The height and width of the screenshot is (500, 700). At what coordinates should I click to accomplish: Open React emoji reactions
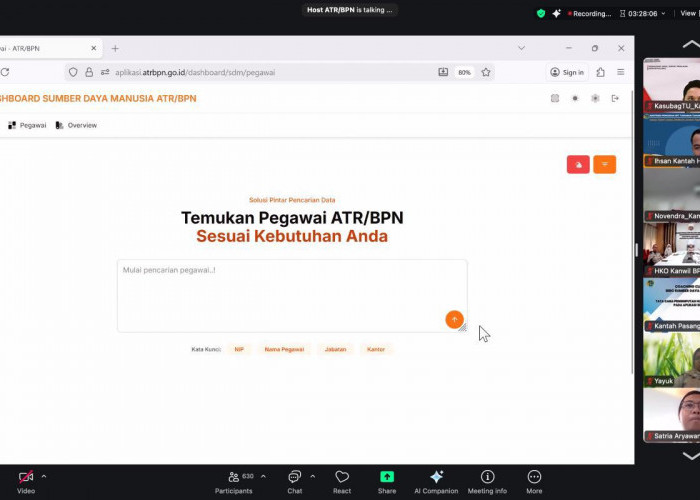pos(342,482)
